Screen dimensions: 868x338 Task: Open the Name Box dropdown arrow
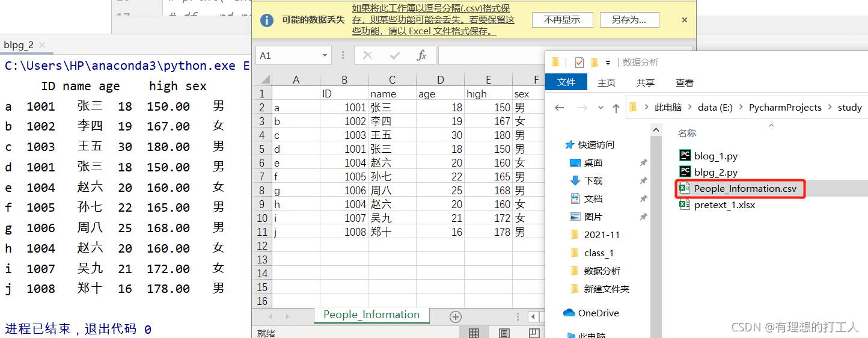tap(325, 55)
